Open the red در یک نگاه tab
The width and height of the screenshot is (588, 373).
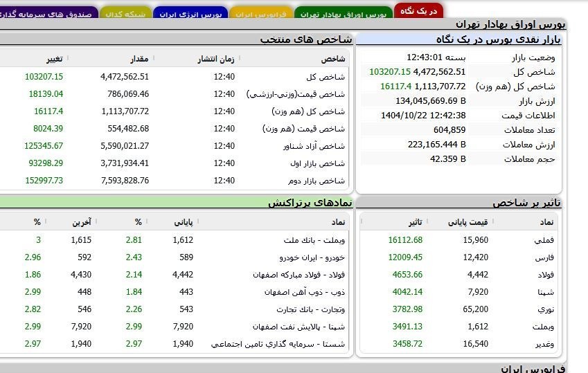(419, 11)
